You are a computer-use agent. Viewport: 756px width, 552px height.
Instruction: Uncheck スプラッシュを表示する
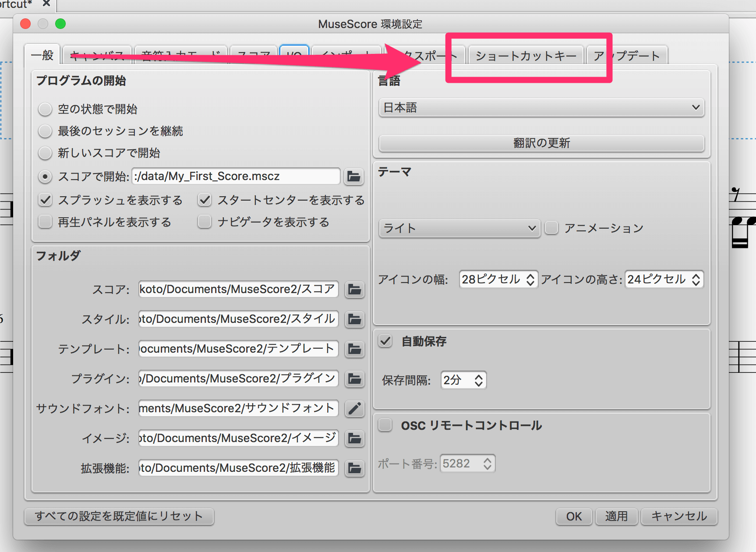45,200
